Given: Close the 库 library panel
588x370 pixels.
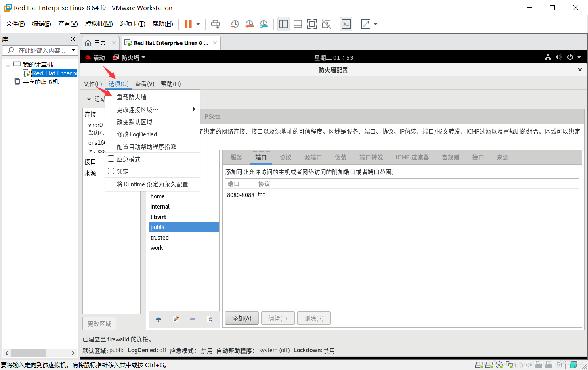Looking at the screenshot, I should tap(73, 39).
